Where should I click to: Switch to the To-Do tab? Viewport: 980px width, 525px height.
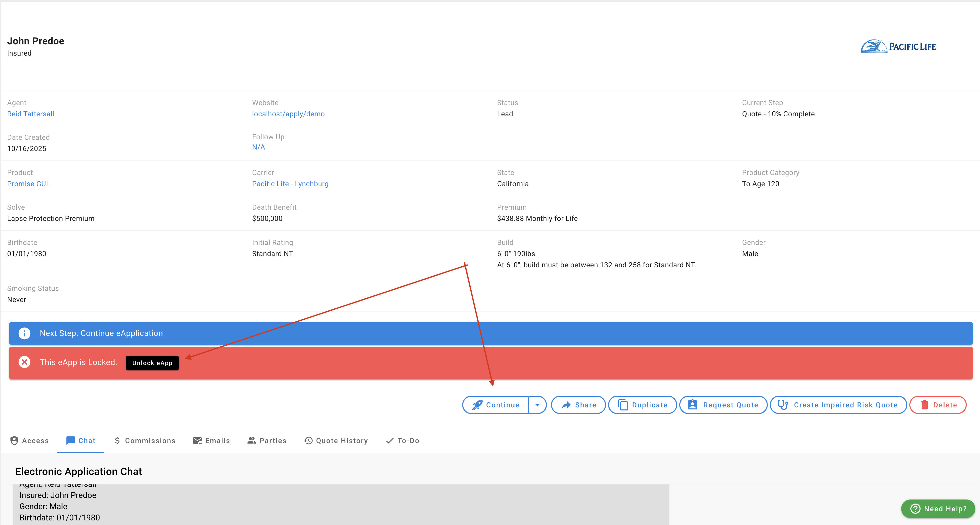[403, 441]
